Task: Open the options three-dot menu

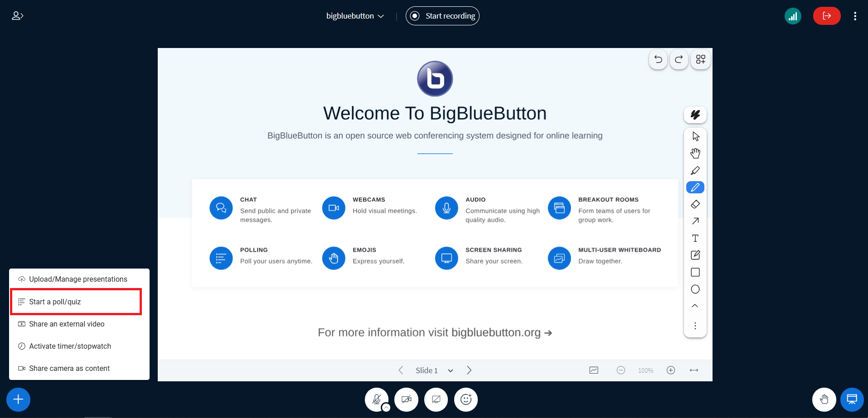Action: 855,16
